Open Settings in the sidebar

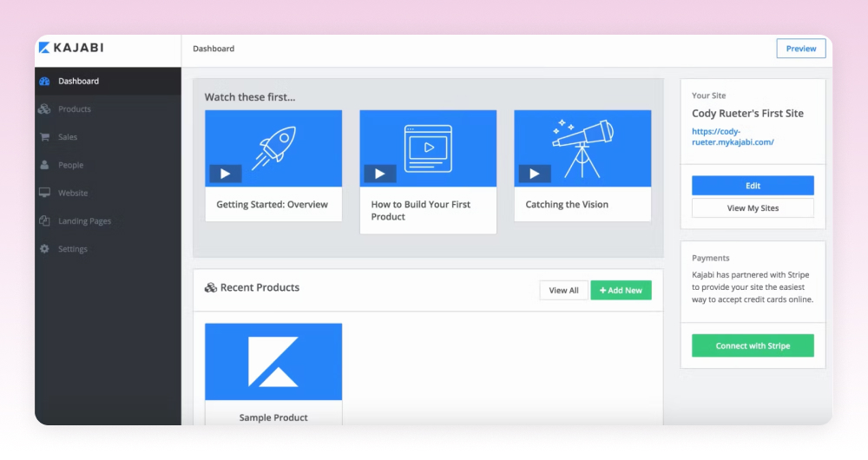108,248
